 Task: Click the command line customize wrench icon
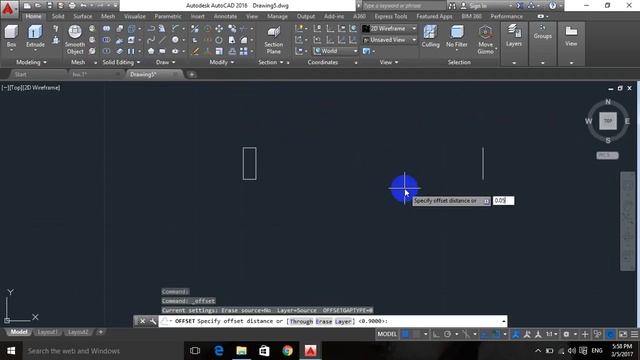pos(153,321)
